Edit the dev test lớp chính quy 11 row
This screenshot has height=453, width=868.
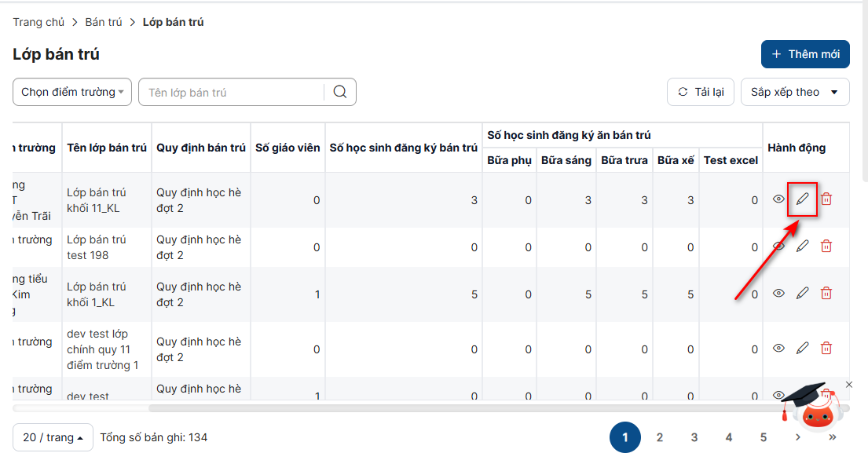tap(802, 348)
